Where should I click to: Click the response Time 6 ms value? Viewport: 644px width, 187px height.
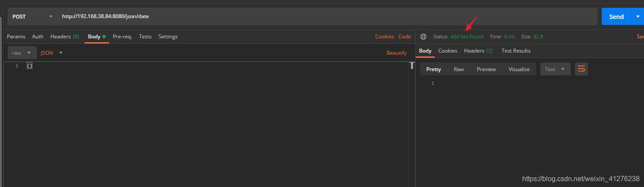pyautogui.click(x=509, y=37)
